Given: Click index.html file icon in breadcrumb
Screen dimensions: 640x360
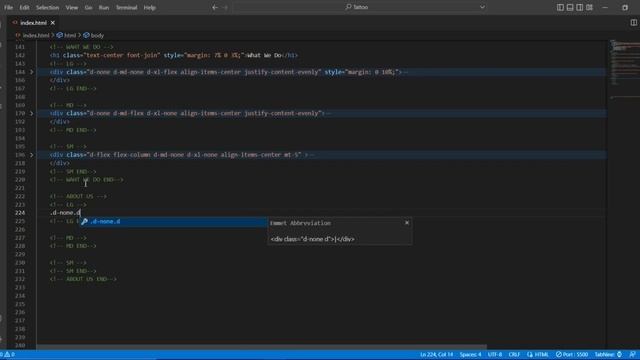Looking at the screenshot, I should (x=18, y=36).
